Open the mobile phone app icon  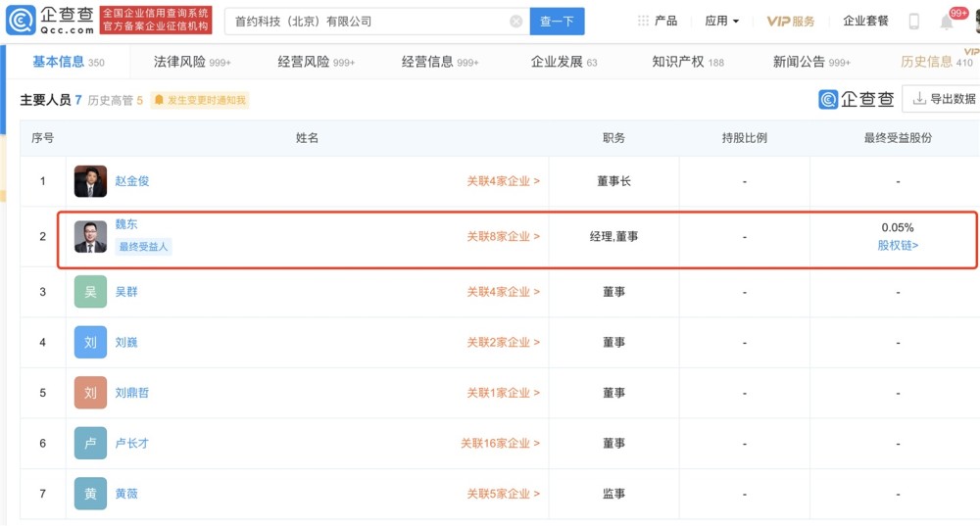[913, 21]
